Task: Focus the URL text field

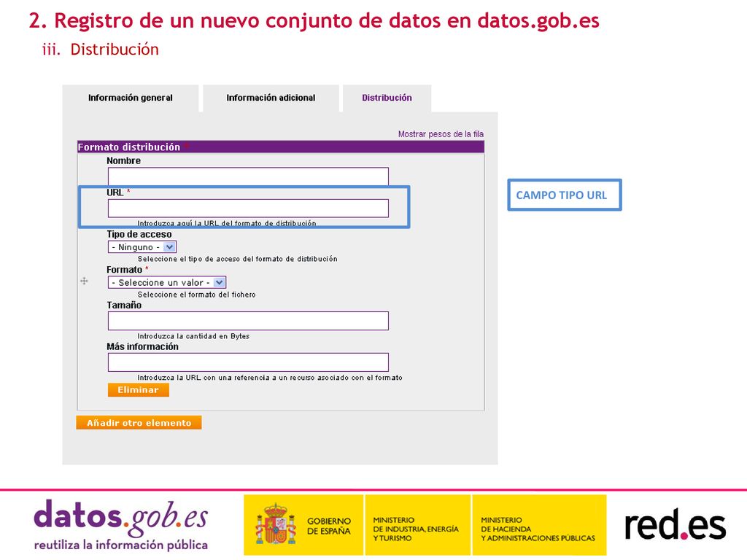Action: point(248,209)
